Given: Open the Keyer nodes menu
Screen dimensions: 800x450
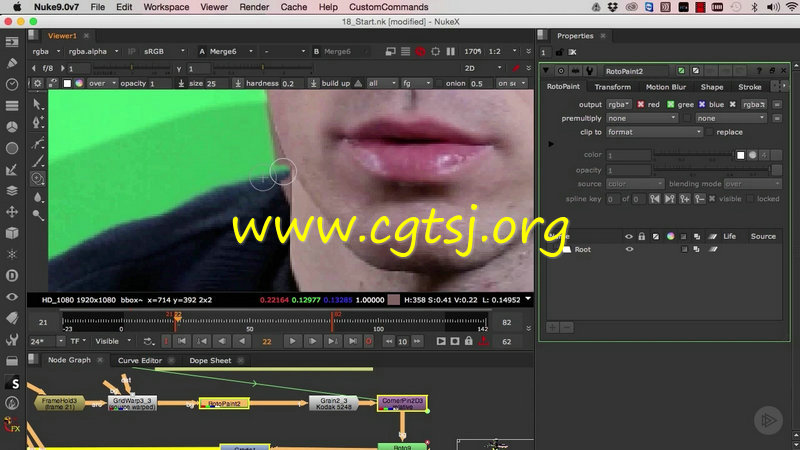Looking at the screenshot, I should [12, 169].
